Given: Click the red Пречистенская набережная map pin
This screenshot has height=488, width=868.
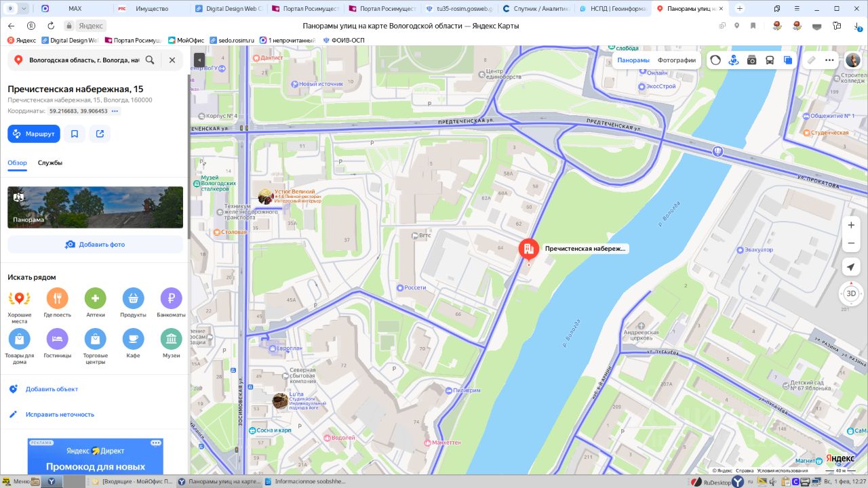Looking at the screenshot, I should click(529, 250).
